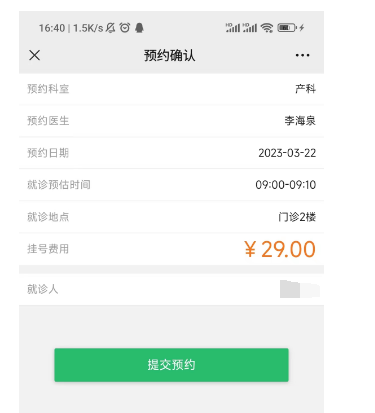The height and width of the screenshot is (413, 375).
Task: Select the appointment date 2023-03-22
Action: pos(287,153)
